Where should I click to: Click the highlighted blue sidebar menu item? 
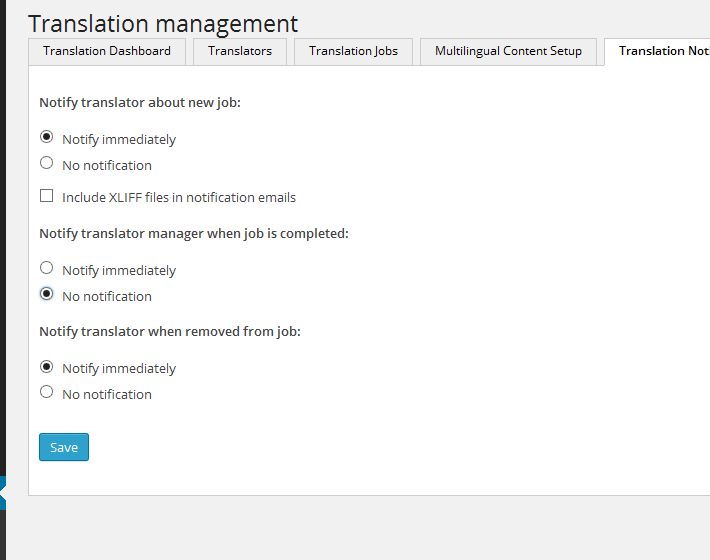coord(3,493)
